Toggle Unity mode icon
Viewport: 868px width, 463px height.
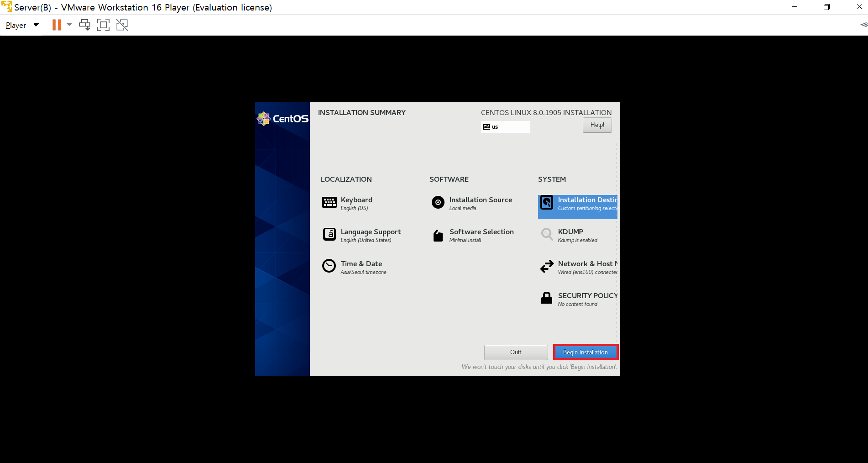(x=122, y=25)
